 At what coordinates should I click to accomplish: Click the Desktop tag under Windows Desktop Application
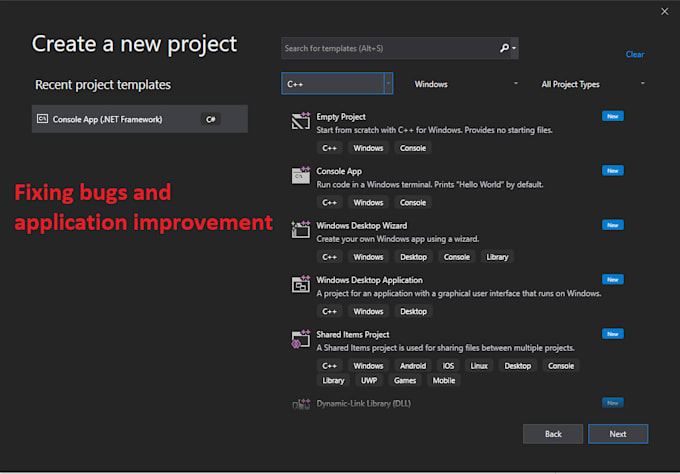point(413,312)
